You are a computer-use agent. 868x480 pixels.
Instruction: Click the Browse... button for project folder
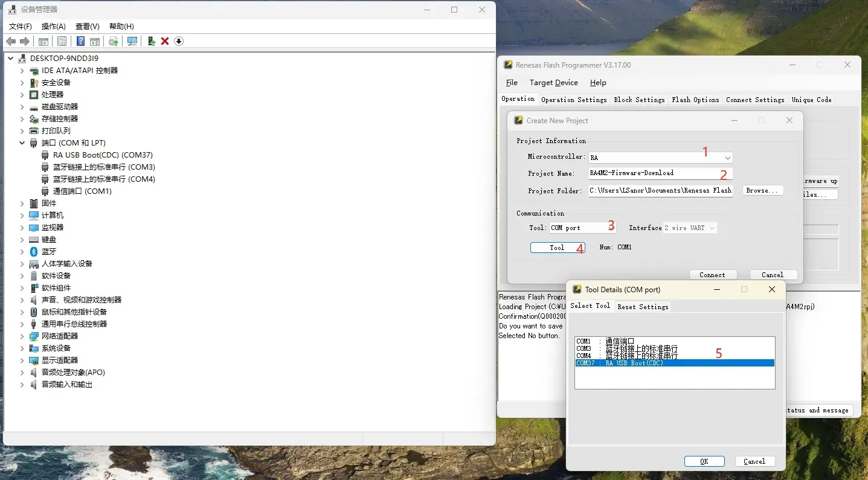tap(762, 190)
